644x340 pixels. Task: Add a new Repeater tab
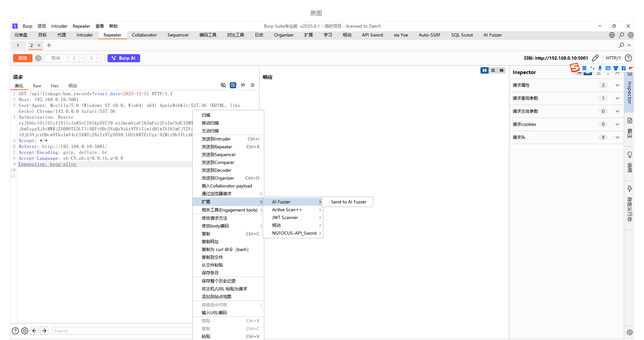pyautogui.click(x=49, y=45)
